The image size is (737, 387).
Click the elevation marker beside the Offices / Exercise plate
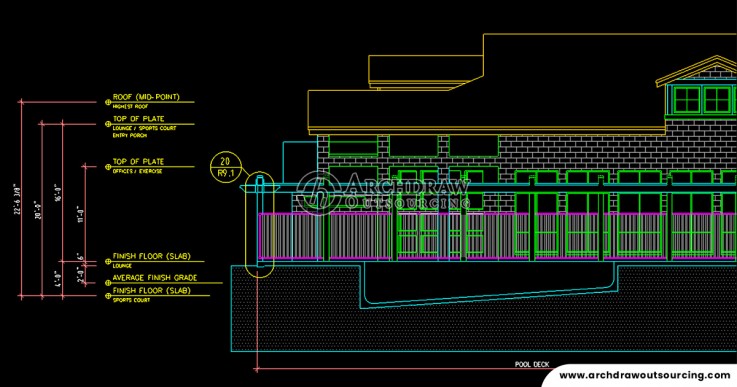pos(108,166)
